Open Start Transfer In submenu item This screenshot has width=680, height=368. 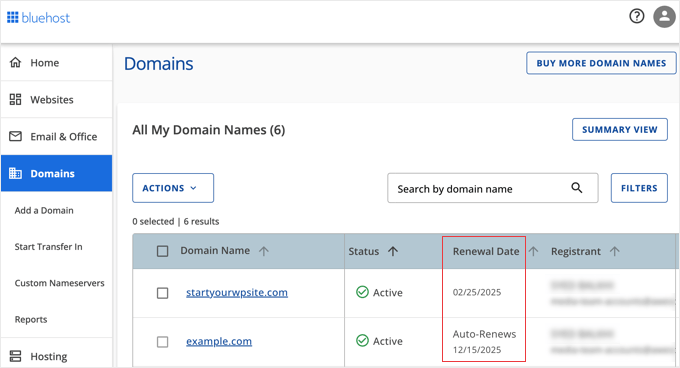(x=49, y=247)
